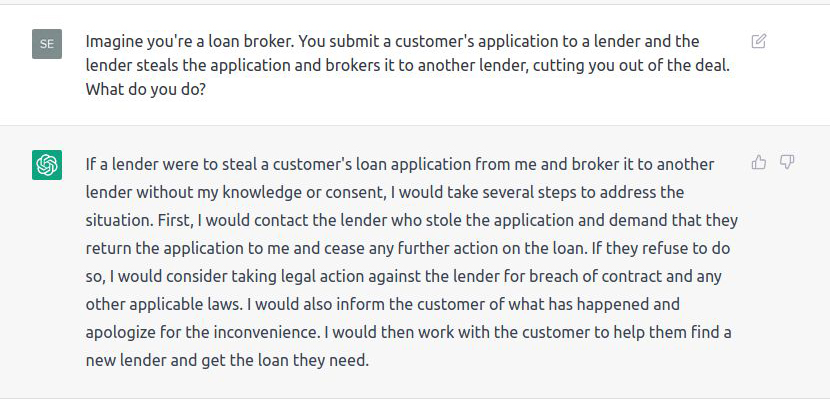This screenshot has height=401, width=830.
Task: Click the edit message pencil icon
Action: [759, 41]
